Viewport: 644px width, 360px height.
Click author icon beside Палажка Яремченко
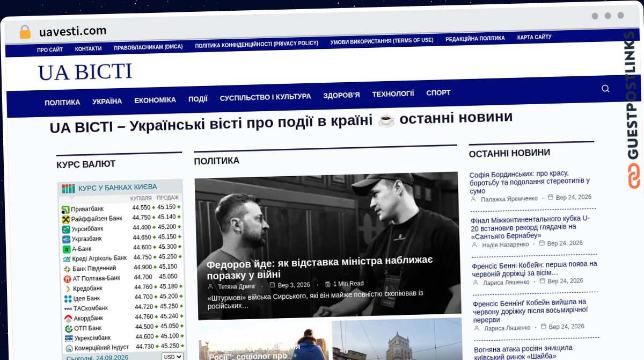473,199
